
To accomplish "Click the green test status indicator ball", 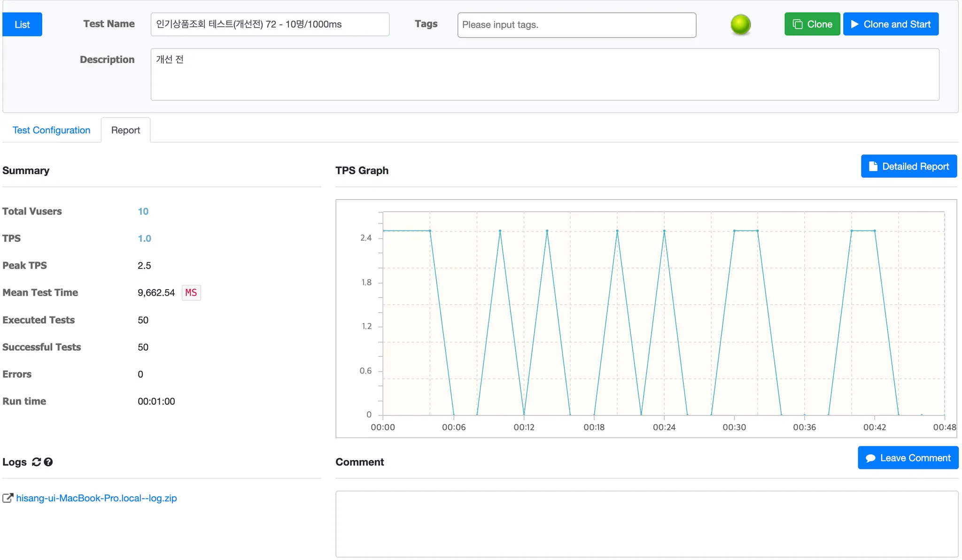I will 740,24.
